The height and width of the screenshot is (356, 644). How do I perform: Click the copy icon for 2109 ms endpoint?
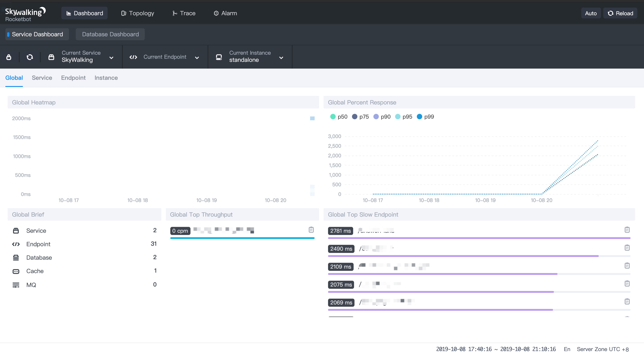627,265
